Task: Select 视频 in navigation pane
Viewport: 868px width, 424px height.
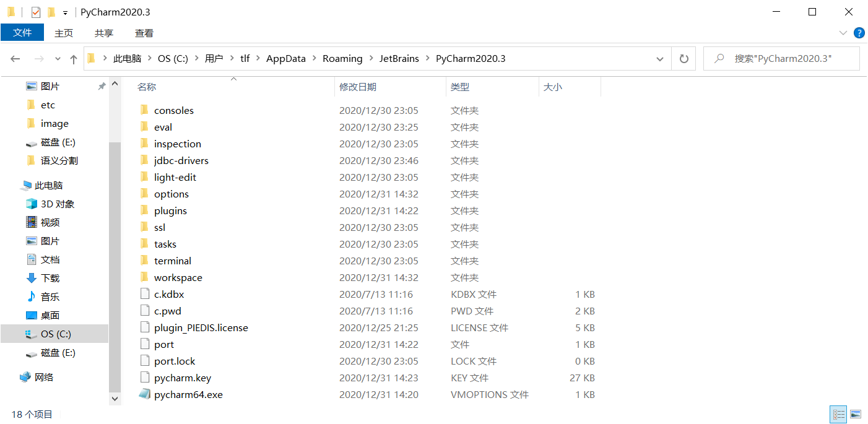Action: 50,222
